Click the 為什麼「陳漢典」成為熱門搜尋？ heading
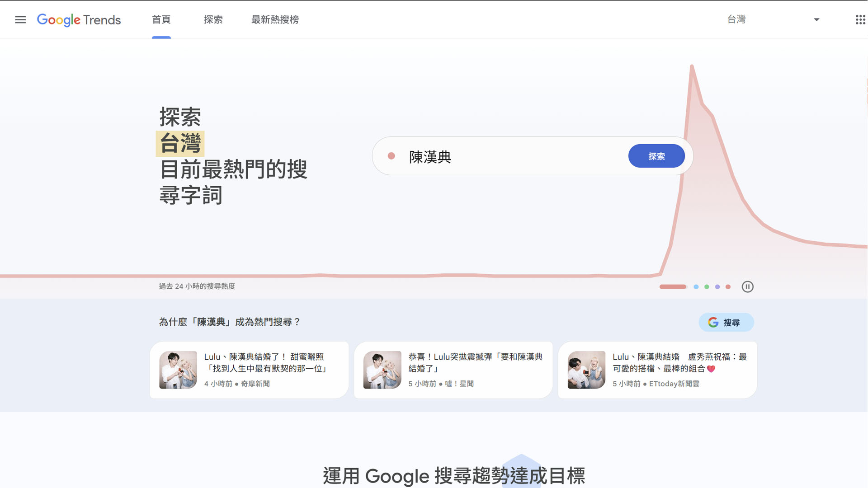 (230, 322)
